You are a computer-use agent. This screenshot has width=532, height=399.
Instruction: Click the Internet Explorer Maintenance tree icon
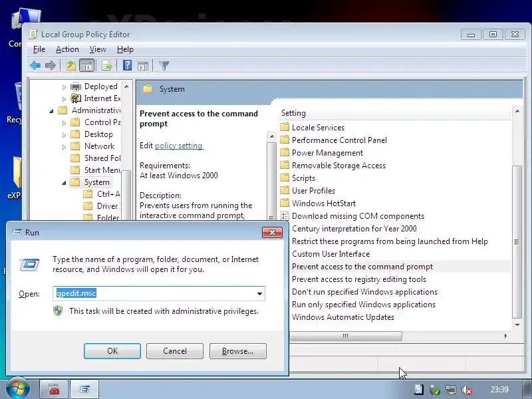click(x=76, y=98)
